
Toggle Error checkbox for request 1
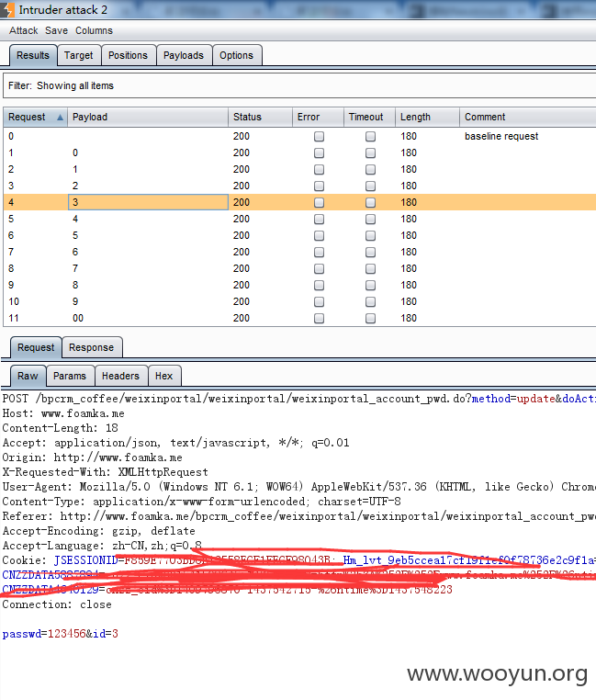pos(320,153)
